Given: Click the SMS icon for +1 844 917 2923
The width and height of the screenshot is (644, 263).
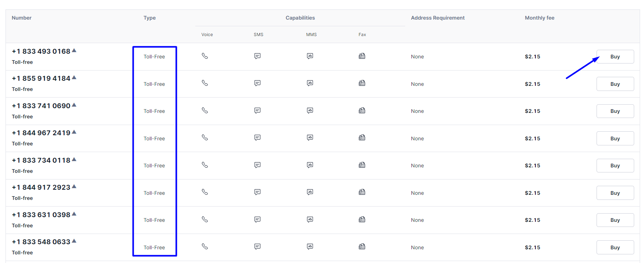Looking at the screenshot, I should pos(257,192).
